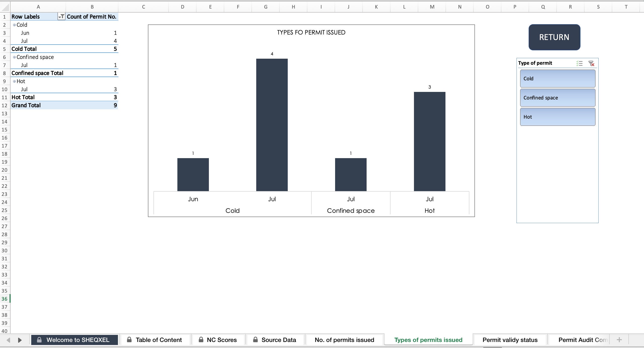Image resolution: width=644 pixels, height=348 pixels.
Task: Click the lock icon on Welcome to SHEQXEL tab
Action: click(39, 339)
